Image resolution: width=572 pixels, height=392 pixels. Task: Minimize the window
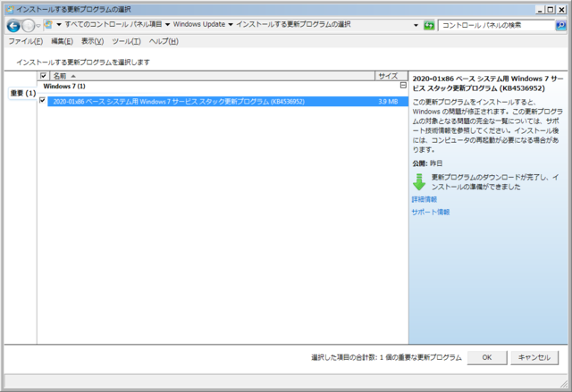(x=540, y=10)
